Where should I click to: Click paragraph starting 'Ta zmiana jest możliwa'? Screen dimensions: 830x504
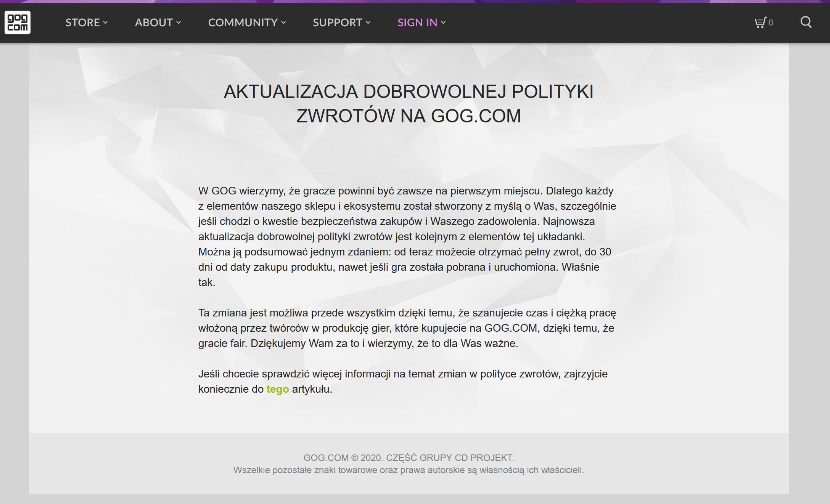coord(407,328)
